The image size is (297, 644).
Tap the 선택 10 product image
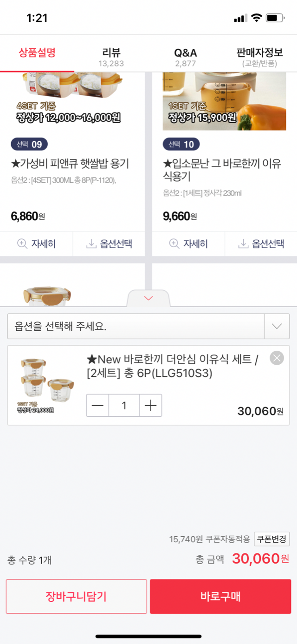(224, 101)
